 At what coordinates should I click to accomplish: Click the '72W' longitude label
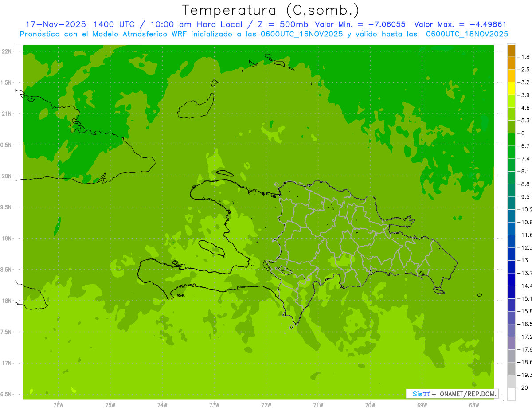click(266, 405)
